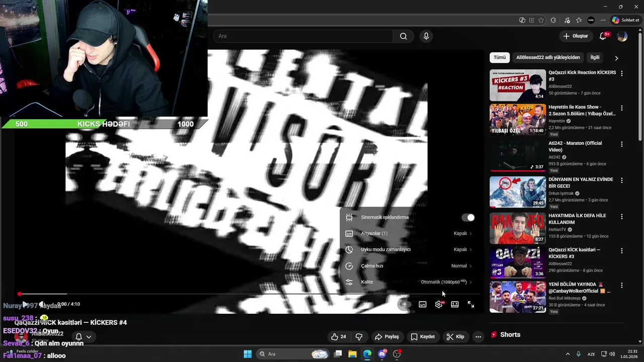Enter fullscreen mode in video player
Screen dimensions: 644x362
[471, 304]
